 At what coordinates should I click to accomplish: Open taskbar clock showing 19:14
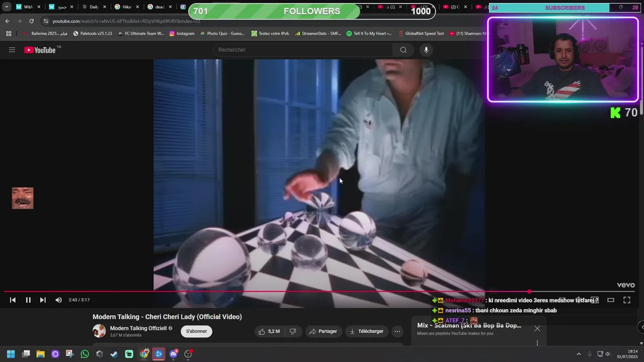(x=627, y=354)
